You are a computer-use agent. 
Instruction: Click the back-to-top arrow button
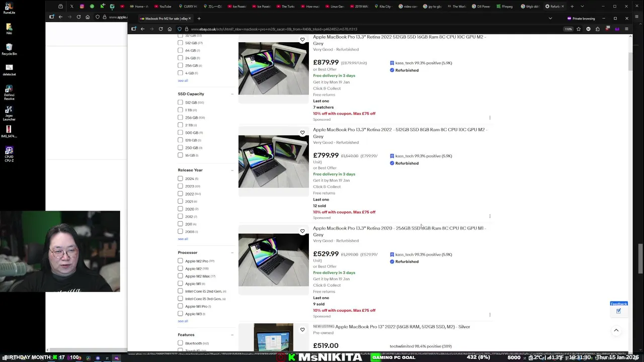(616, 330)
